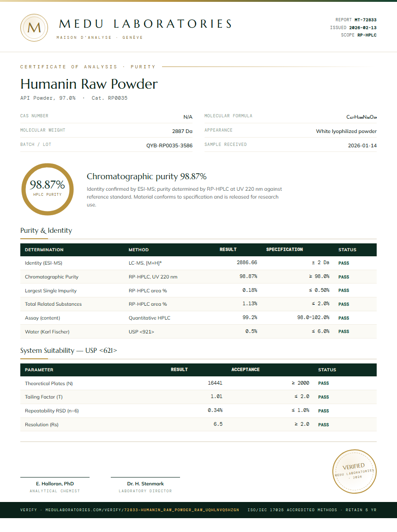Select the Identity (ESI-MS) row label
The width and height of the screenshot is (397, 532).
43,263
